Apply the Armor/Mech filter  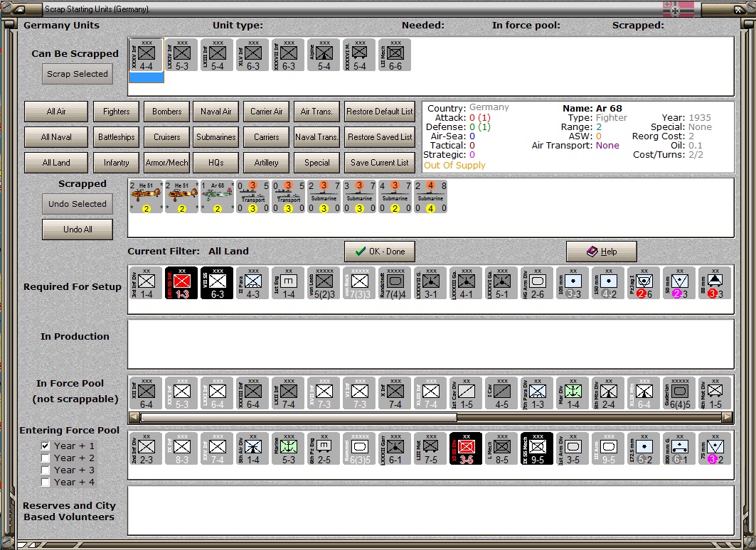coord(166,163)
